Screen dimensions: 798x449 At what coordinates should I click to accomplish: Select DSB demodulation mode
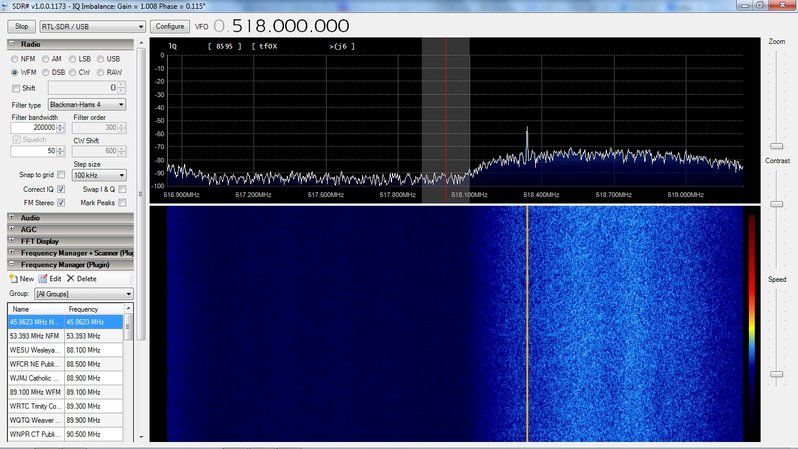(45, 72)
